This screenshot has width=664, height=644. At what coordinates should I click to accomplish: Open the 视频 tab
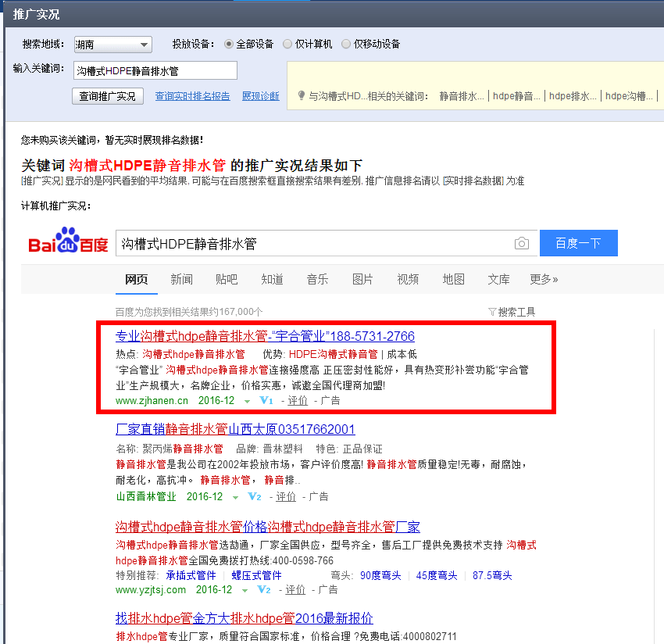(x=409, y=279)
